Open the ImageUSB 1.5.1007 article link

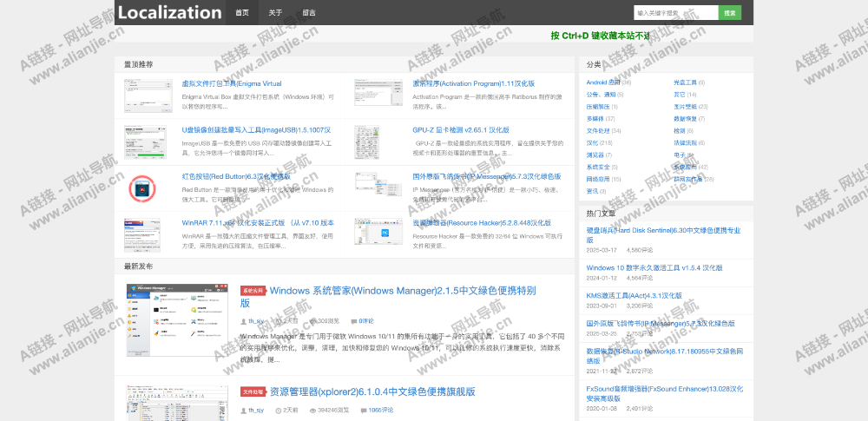pos(256,130)
